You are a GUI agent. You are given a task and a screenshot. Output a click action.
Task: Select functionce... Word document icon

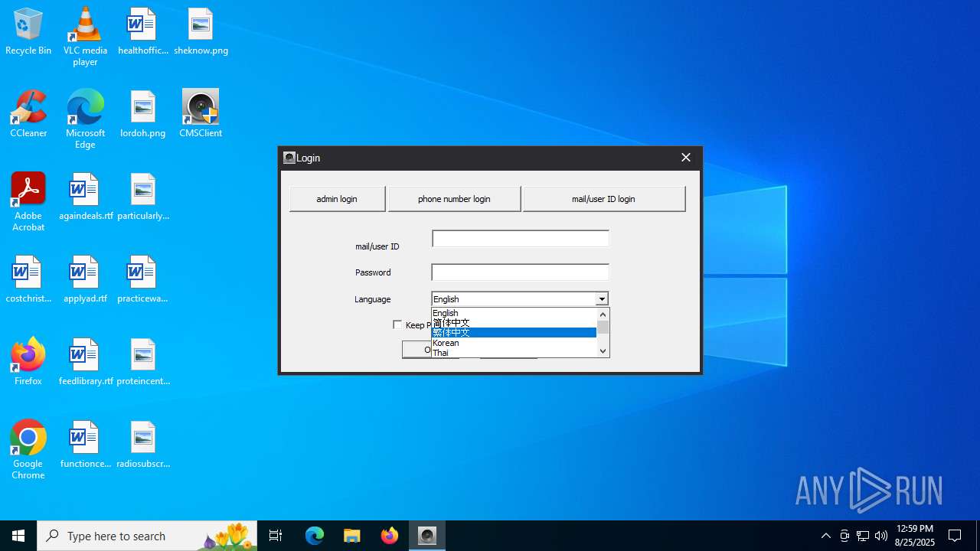pyautogui.click(x=85, y=445)
